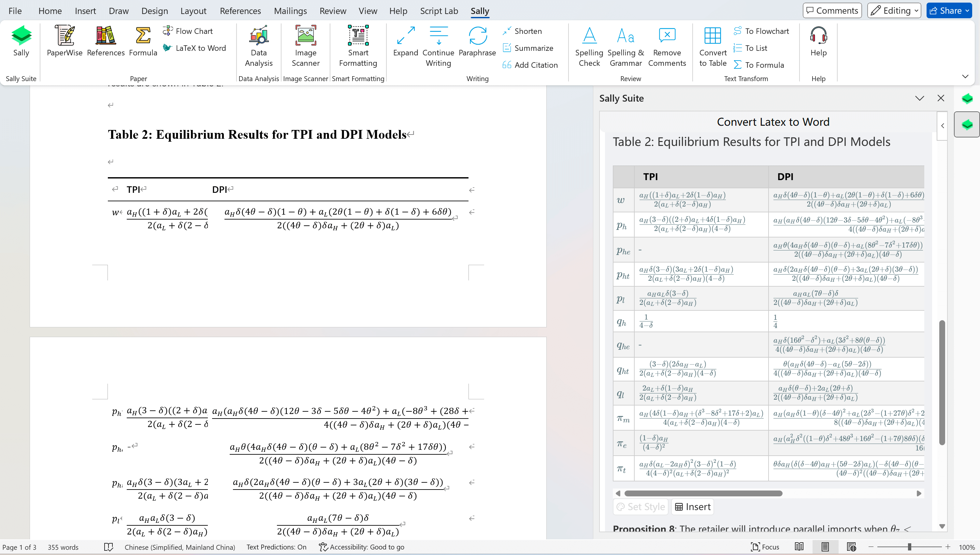Switch to the Home tab
The width and height of the screenshot is (980, 555).
pyautogui.click(x=50, y=11)
